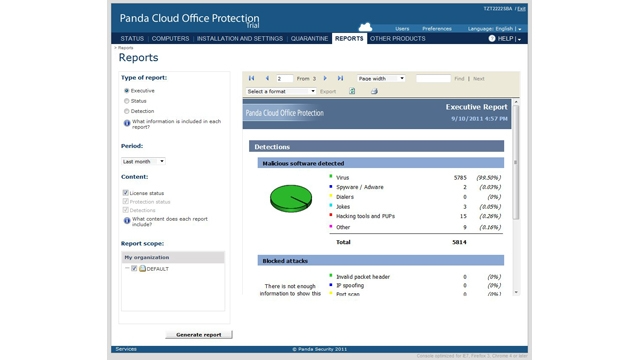
Task: Click the report scrollbar up arrow
Action: (516, 102)
